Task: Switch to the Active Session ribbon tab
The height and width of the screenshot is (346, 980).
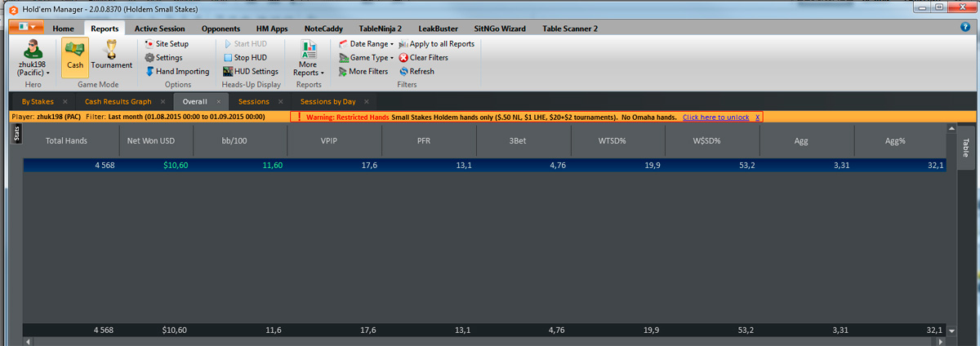Action: tap(159, 29)
